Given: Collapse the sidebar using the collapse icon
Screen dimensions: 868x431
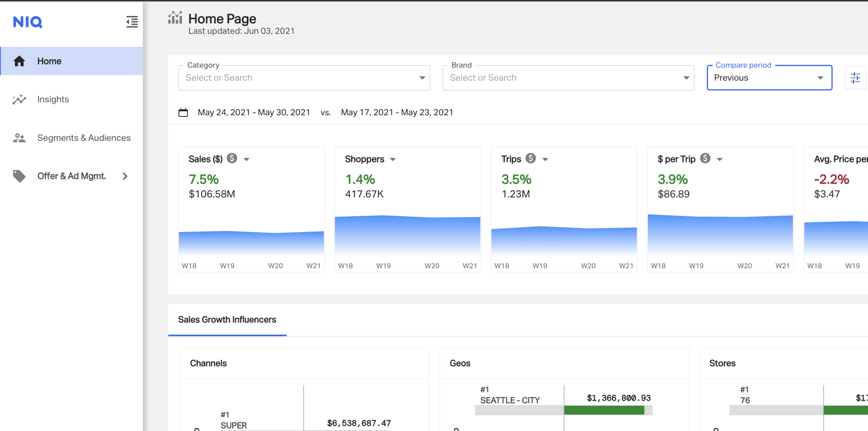Looking at the screenshot, I should (x=132, y=22).
